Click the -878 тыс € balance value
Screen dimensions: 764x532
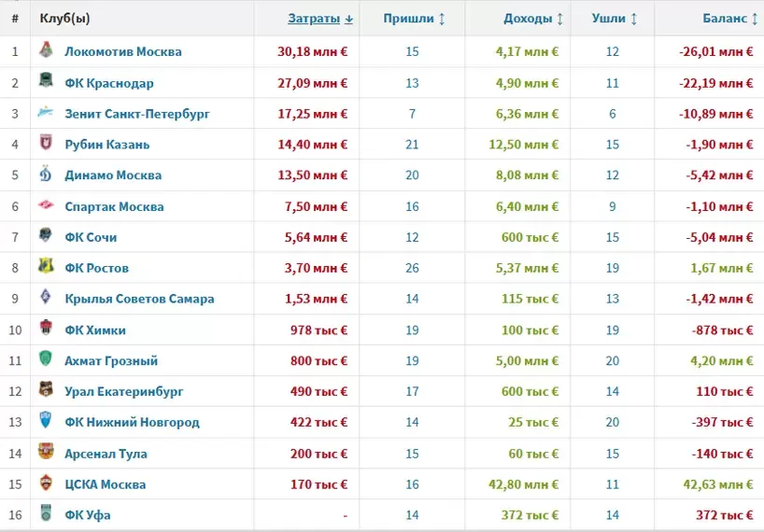click(723, 330)
